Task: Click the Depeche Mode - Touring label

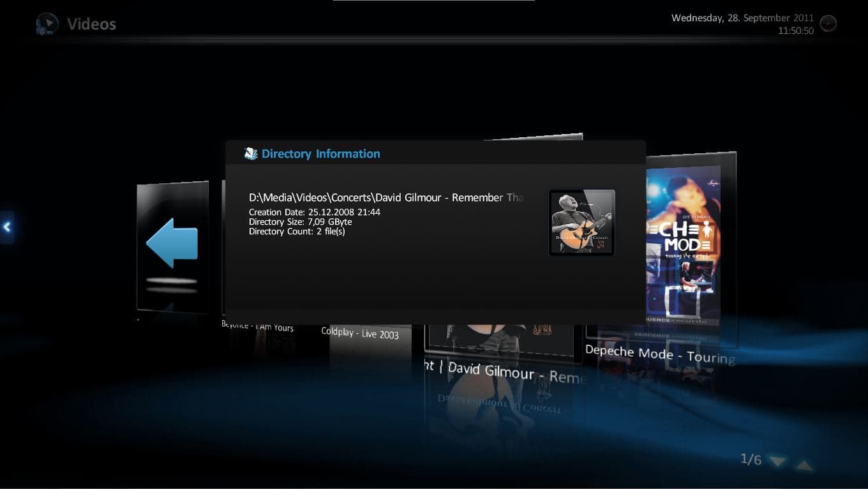Action: (x=660, y=354)
